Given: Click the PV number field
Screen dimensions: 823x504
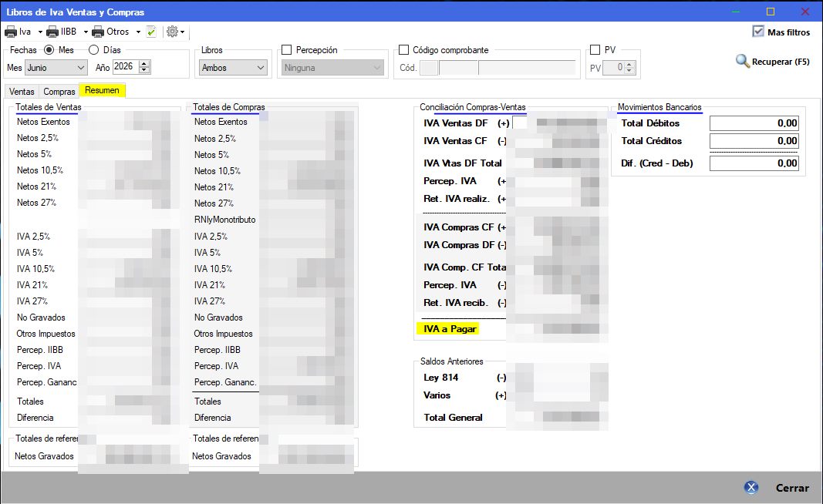Looking at the screenshot, I should click(614, 68).
